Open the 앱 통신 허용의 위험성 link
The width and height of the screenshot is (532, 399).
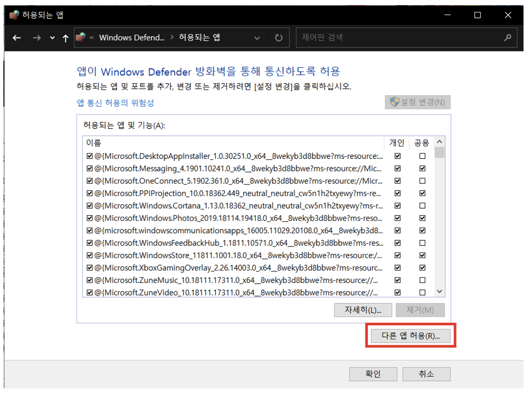(x=115, y=103)
